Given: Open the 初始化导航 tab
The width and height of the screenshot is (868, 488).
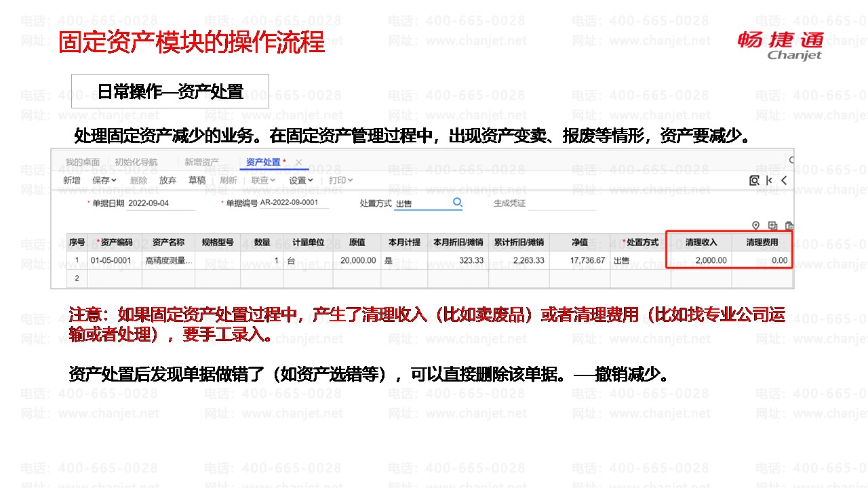Looking at the screenshot, I should [x=136, y=162].
